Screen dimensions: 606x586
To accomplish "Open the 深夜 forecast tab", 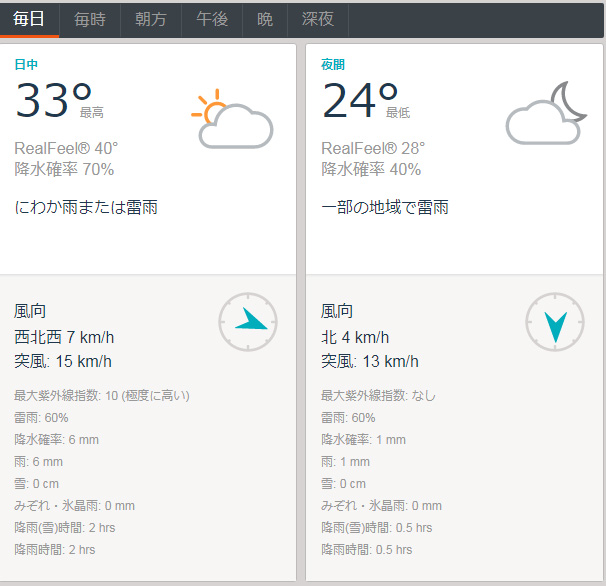I will click(x=318, y=20).
